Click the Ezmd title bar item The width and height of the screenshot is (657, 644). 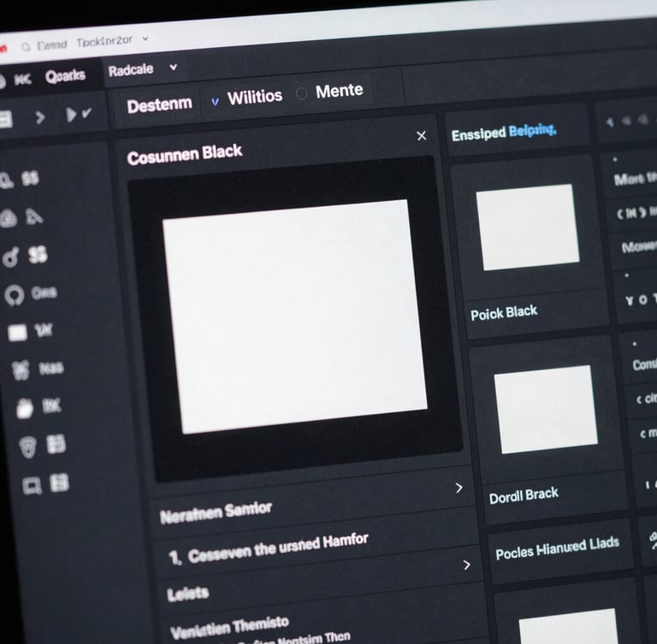52,44
